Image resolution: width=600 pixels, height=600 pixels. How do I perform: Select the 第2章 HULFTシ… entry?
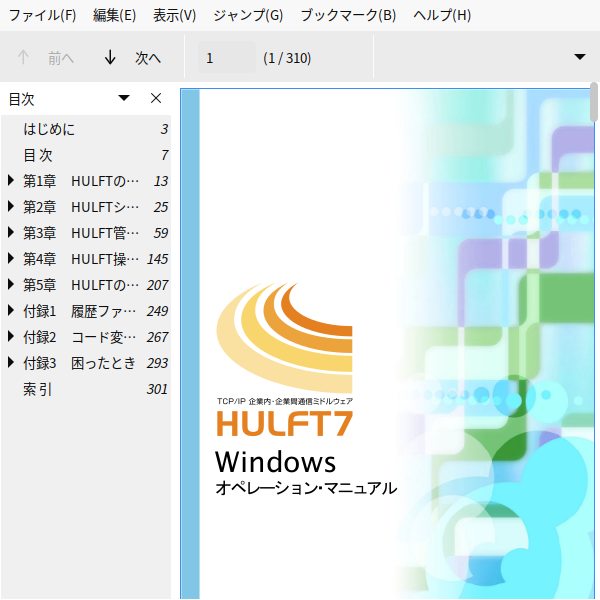86,207
